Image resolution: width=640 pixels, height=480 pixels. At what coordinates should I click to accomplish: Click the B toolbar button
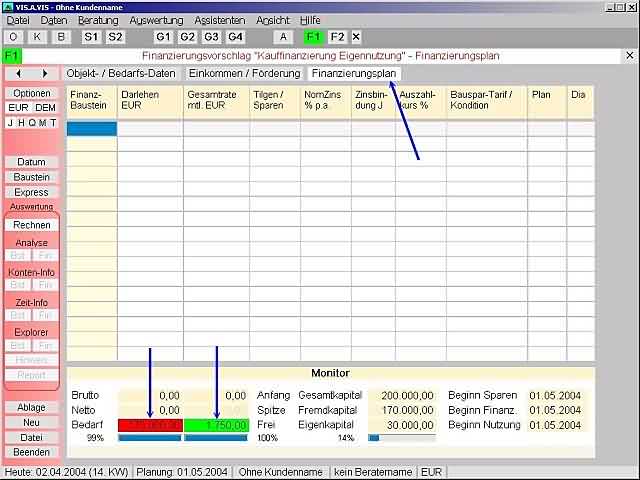[x=61, y=37]
